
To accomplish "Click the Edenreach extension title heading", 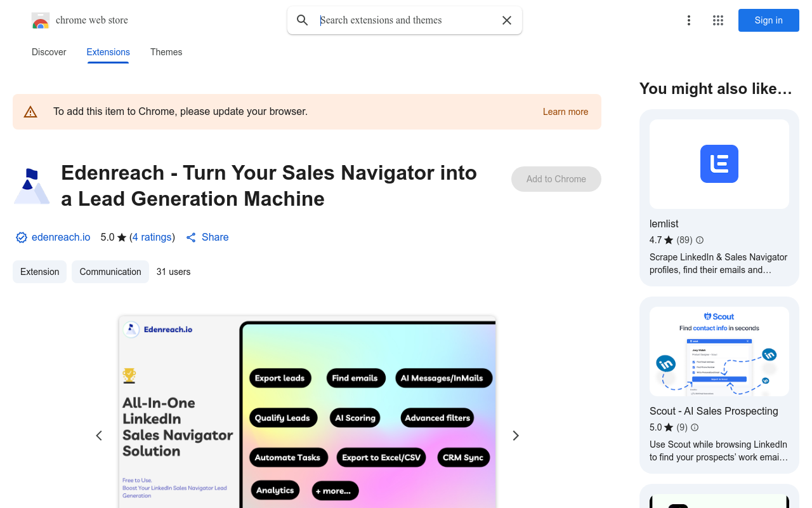I will [x=269, y=185].
